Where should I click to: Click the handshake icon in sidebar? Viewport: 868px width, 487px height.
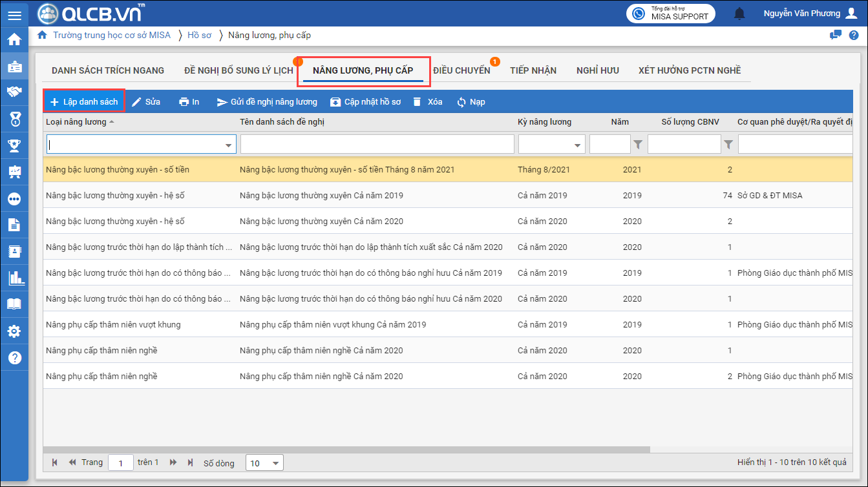pos(14,92)
